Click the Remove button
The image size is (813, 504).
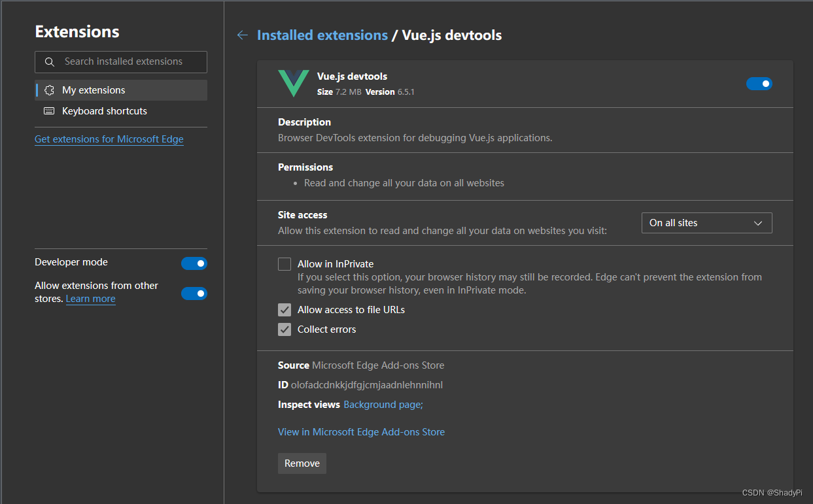[302, 463]
